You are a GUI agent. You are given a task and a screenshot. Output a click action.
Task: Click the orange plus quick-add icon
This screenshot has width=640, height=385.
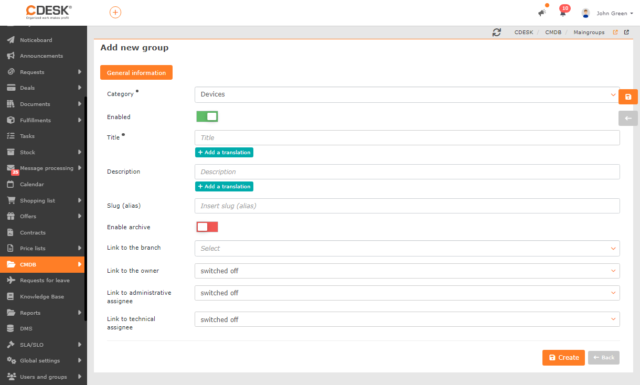coord(115,12)
